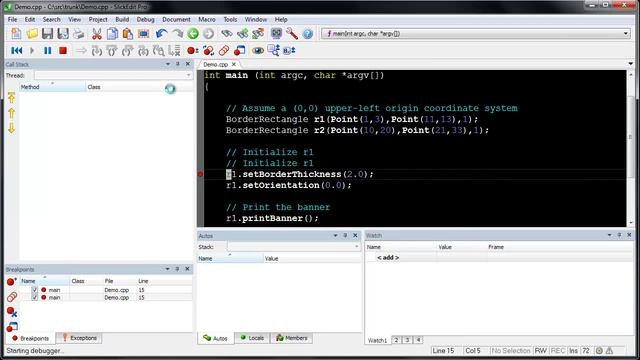Open the Autos panel options arrow
Screen dimensions: 640x360
tap(335, 236)
